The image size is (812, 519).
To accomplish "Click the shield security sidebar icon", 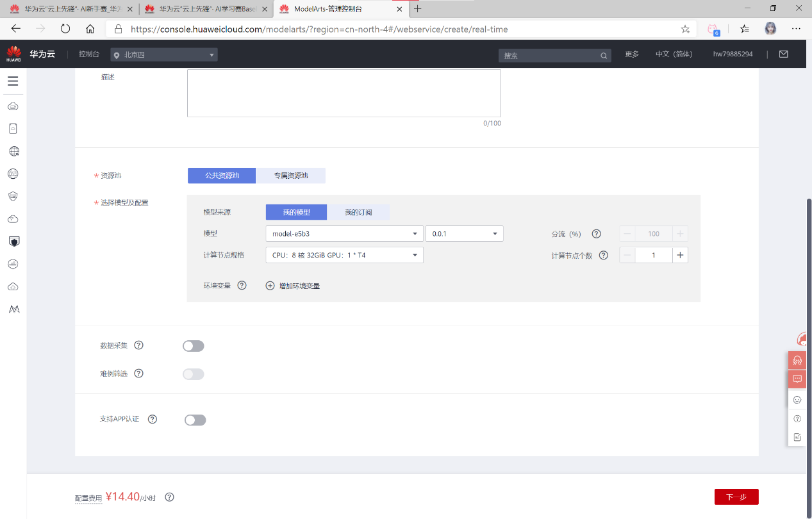I will pos(13,196).
